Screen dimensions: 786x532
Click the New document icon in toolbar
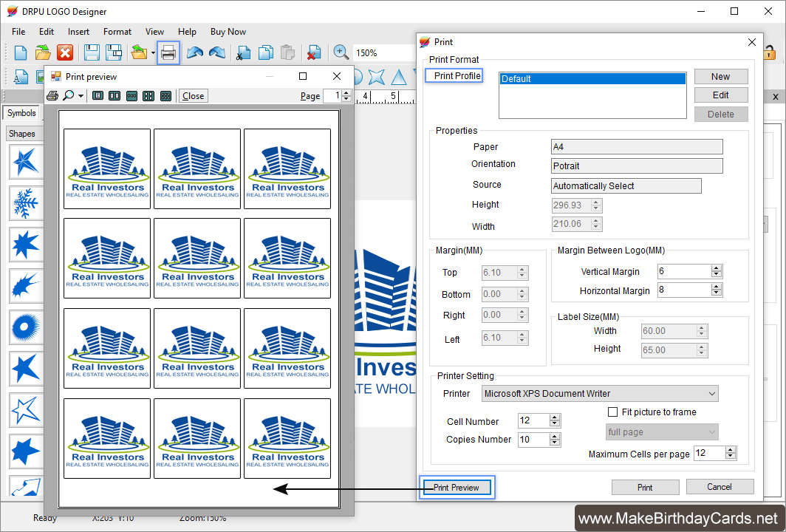21,52
